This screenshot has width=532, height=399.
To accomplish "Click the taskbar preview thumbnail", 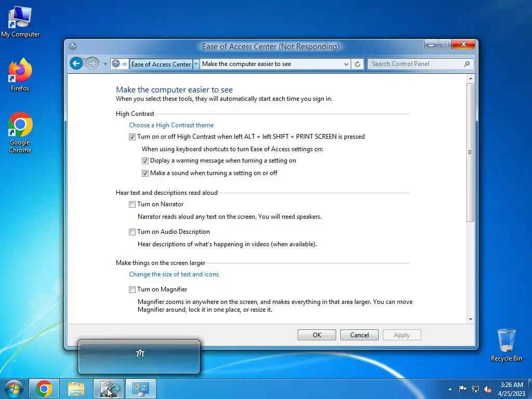I will pyautogui.click(x=139, y=357).
